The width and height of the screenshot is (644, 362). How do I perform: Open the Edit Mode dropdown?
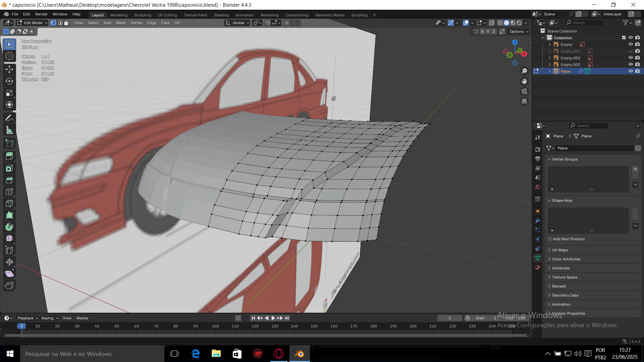click(x=33, y=23)
